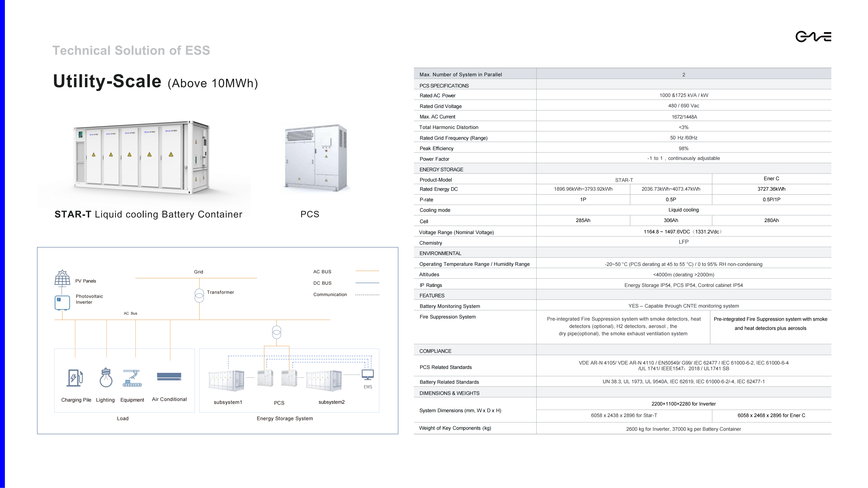Click the '1672/1448A' value

tap(684, 117)
